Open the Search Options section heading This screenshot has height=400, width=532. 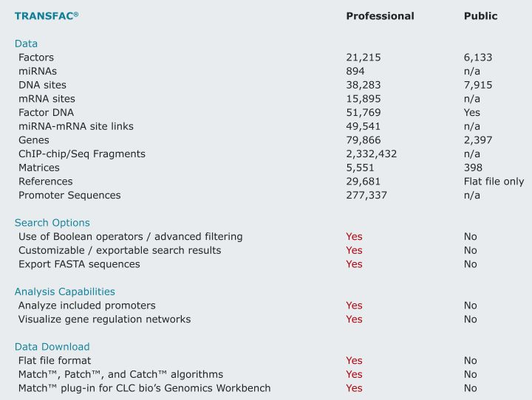[52, 223]
